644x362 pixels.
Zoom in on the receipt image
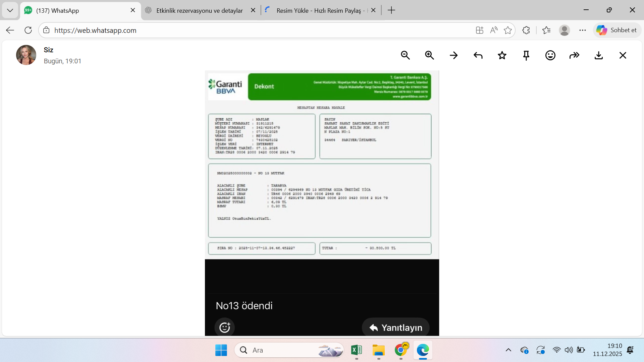tap(429, 55)
